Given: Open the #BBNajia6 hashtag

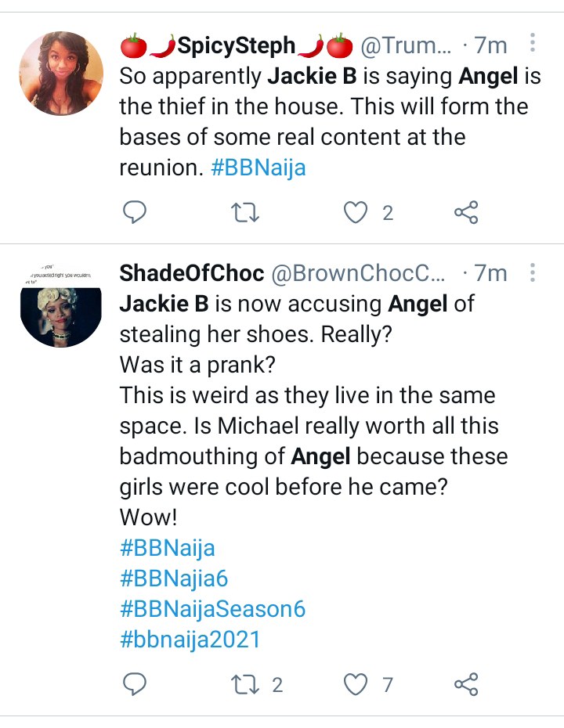Looking at the screenshot, I should coord(174,578).
